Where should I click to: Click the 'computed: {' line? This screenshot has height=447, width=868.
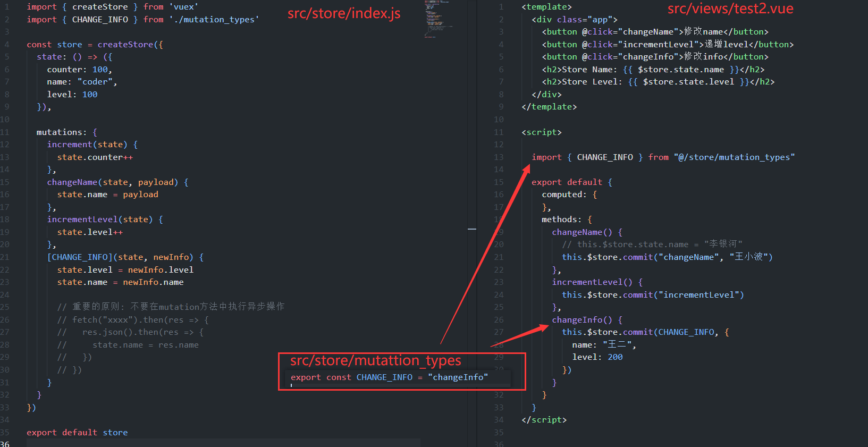click(x=569, y=195)
